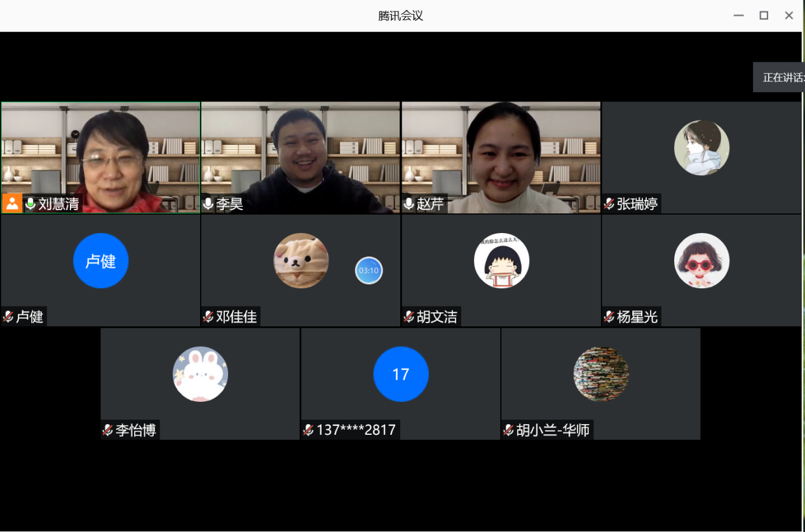Click the muted mic icon beside 卢健
805x532 pixels.
coord(8,316)
